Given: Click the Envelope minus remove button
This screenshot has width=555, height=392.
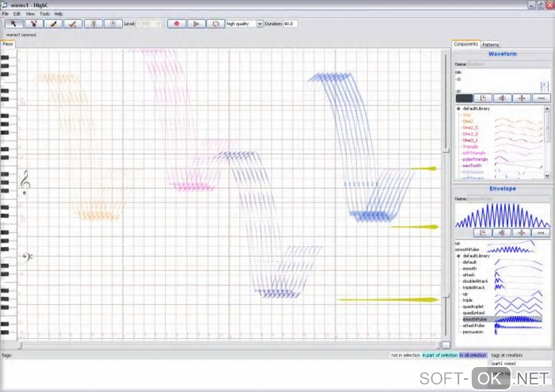Looking at the screenshot, I should (541, 233).
